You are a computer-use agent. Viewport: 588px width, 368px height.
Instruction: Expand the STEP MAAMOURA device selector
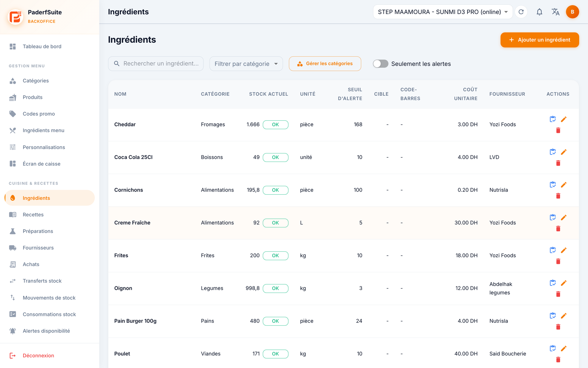[x=443, y=12]
